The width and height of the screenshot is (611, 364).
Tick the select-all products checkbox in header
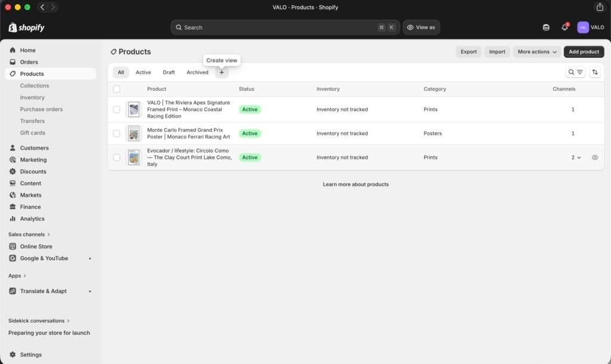tap(116, 89)
